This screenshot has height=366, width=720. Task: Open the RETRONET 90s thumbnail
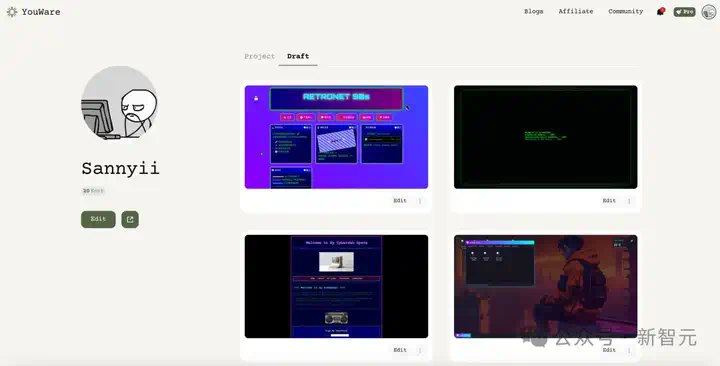(336, 137)
